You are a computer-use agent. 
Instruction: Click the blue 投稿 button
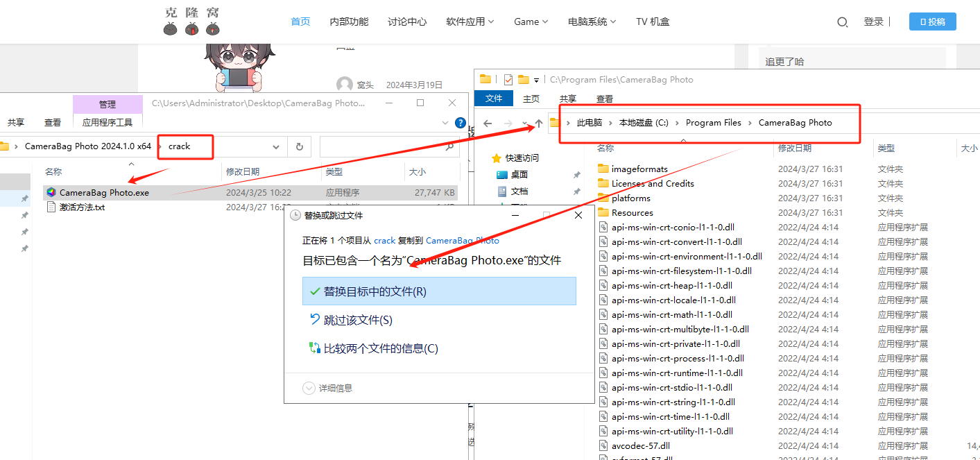point(932,22)
